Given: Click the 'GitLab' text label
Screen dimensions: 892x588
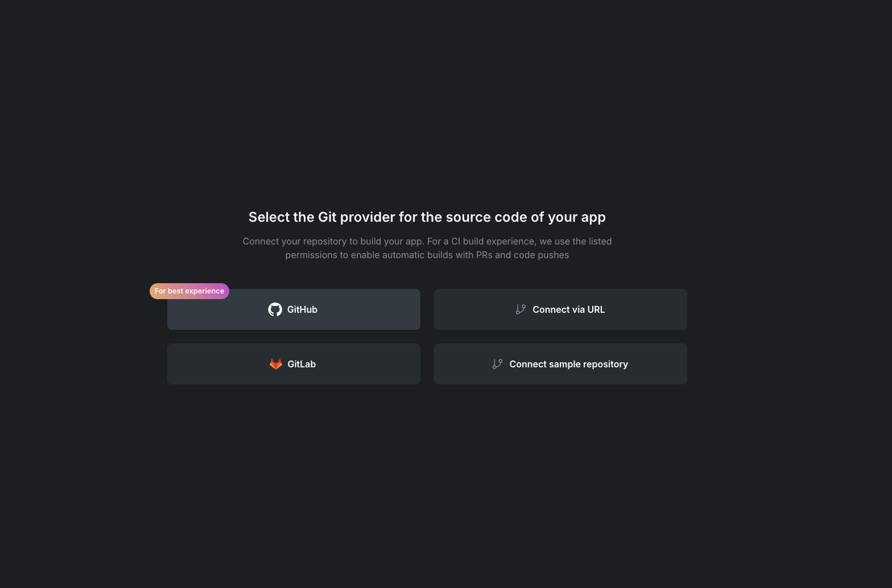Looking at the screenshot, I should pyautogui.click(x=302, y=364).
